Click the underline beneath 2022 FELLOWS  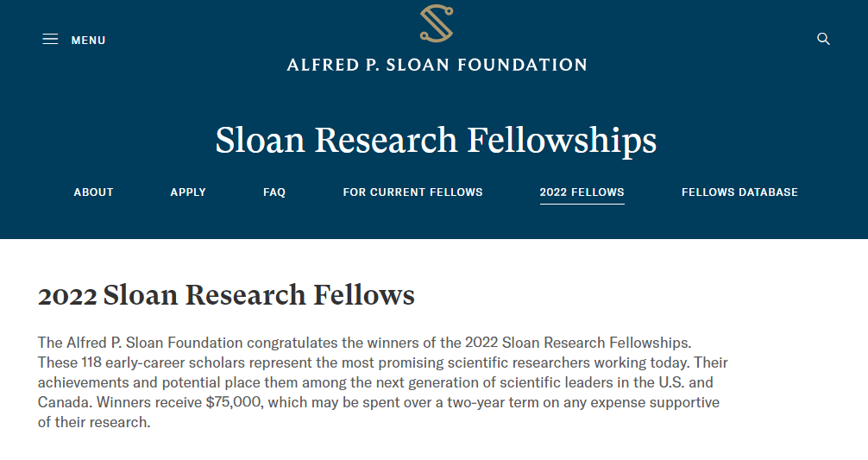(582, 204)
